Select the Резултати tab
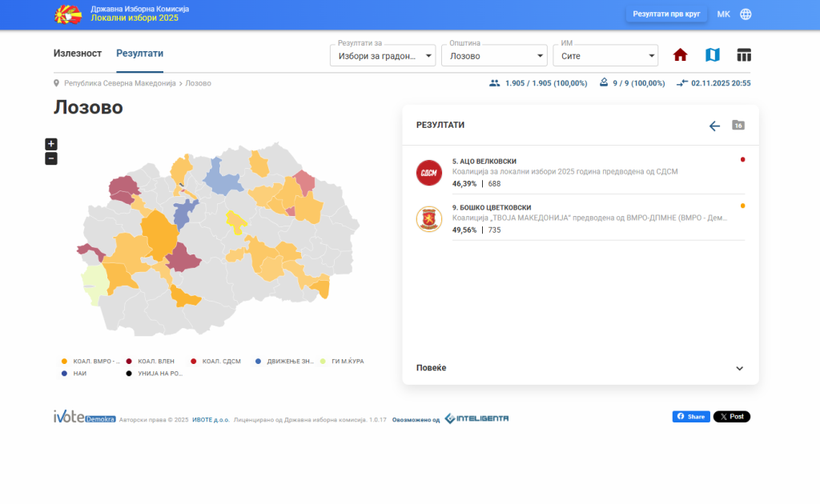This screenshot has height=504, width=820. 139,54
